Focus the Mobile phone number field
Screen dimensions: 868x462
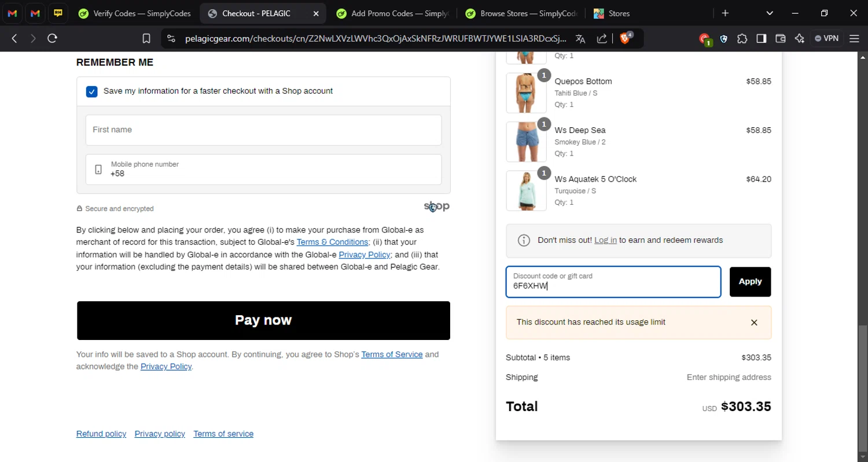coord(263,169)
